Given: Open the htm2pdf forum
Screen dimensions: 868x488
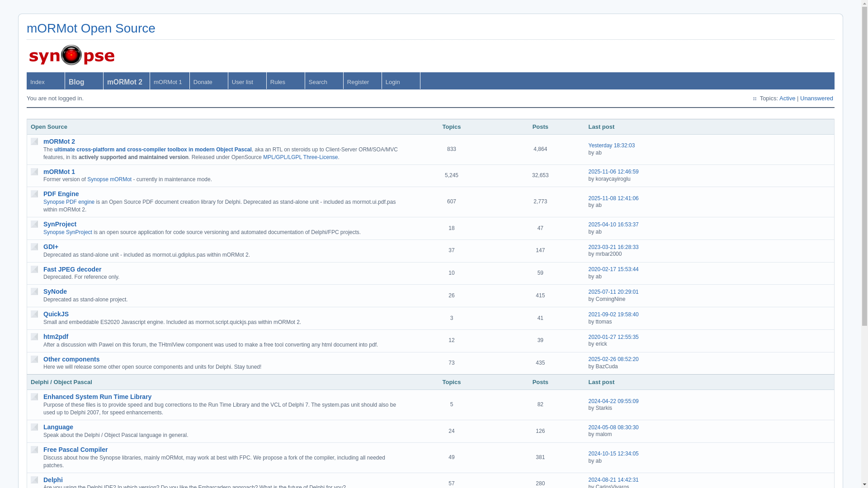Looking at the screenshot, I should [56, 337].
